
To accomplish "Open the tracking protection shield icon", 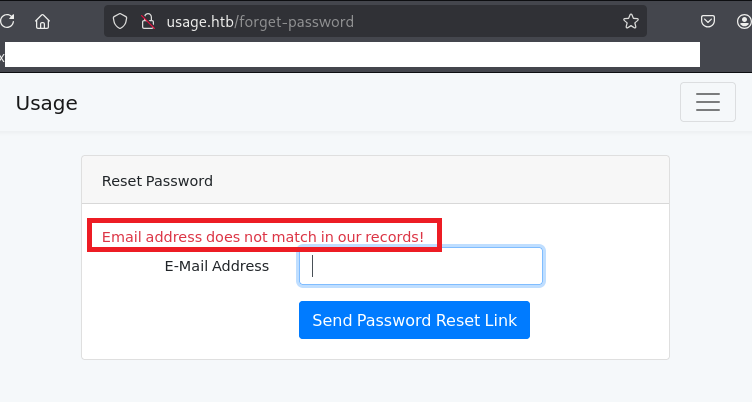I will click(x=121, y=21).
